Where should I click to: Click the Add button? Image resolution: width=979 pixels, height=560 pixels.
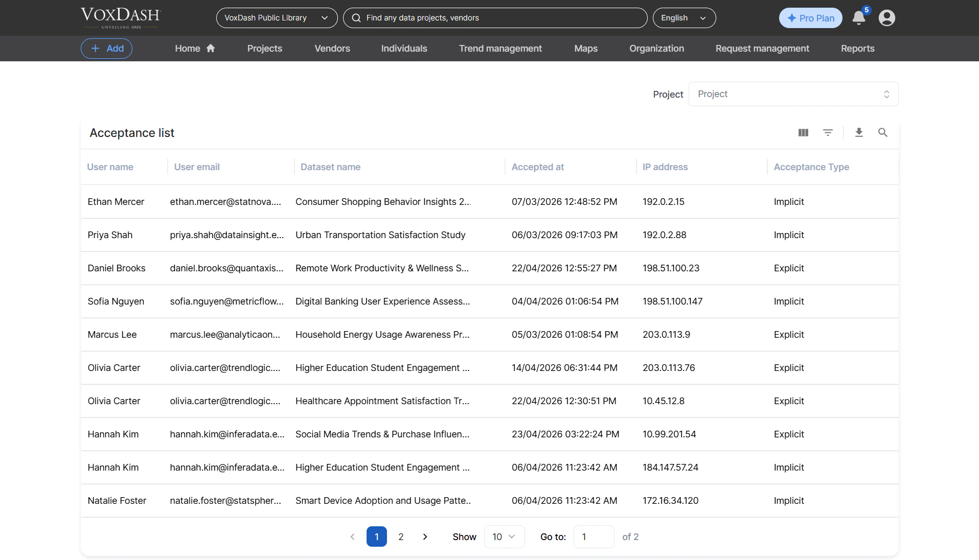[x=106, y=49]
